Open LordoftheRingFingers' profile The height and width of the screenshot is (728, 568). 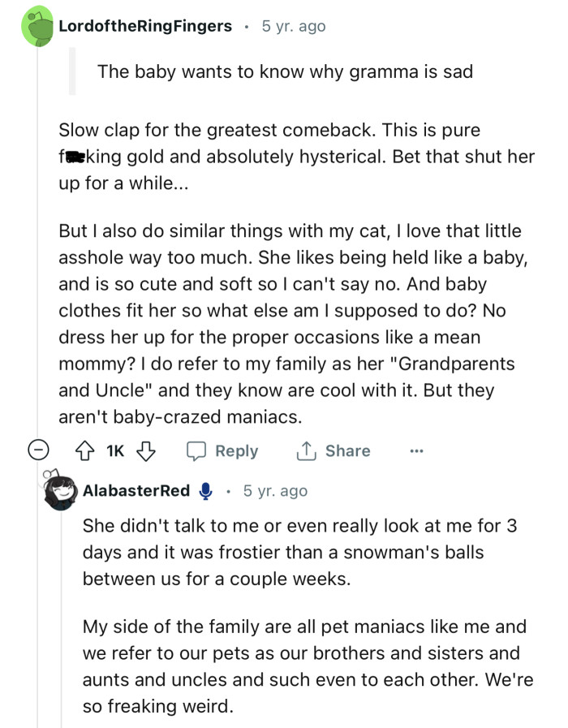click(x=144, y=25)
